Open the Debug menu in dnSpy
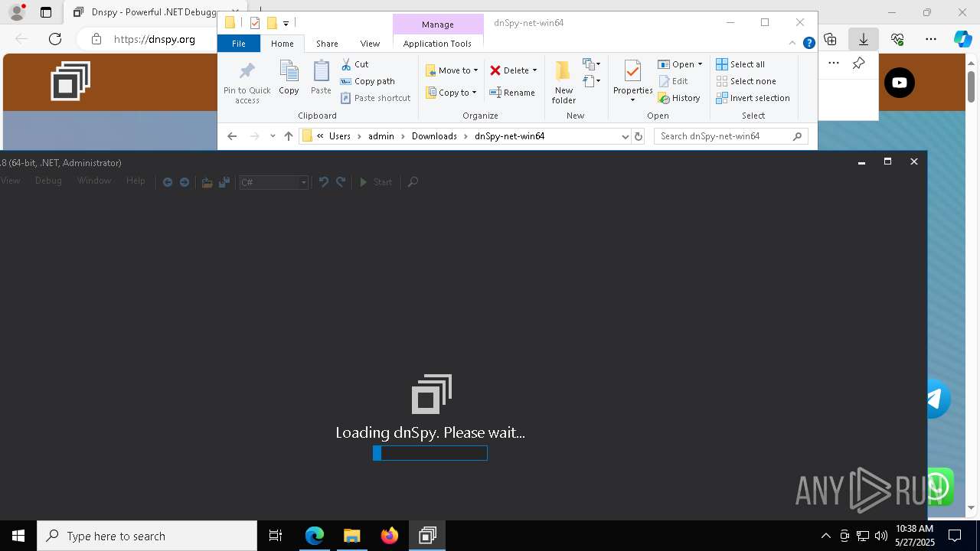The width and height of the screenshot is (980, 551). (x=48, y=181)
